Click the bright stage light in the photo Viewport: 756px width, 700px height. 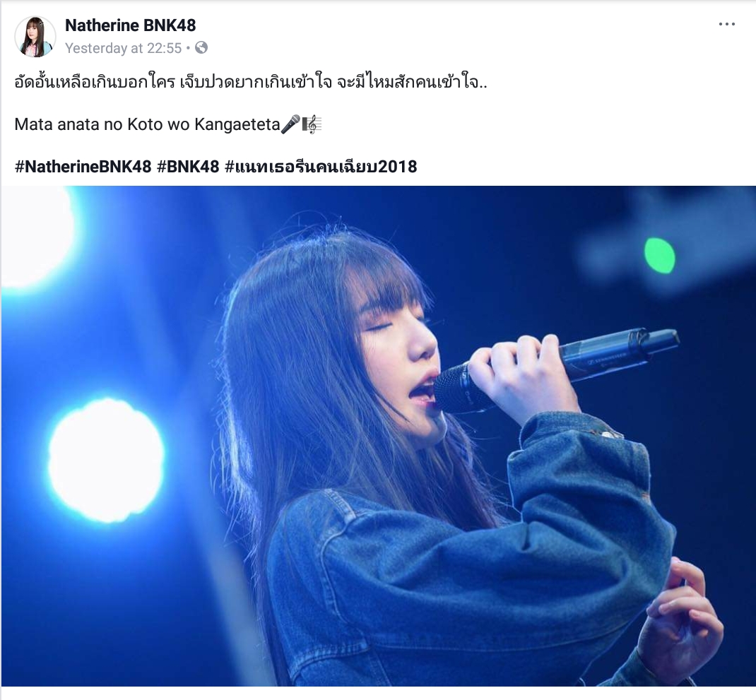pyautogui.click(x=106, y=461)
